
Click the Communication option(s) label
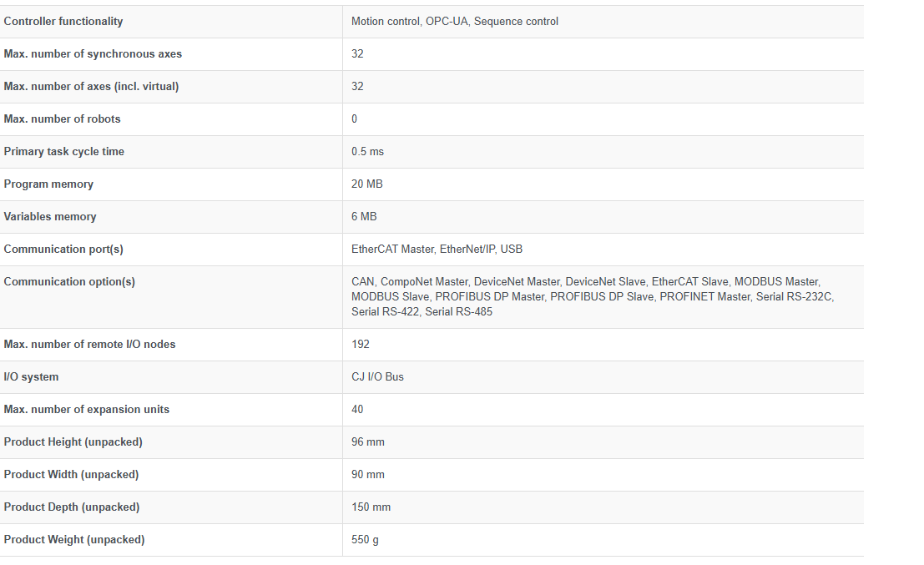pos(69,282)
